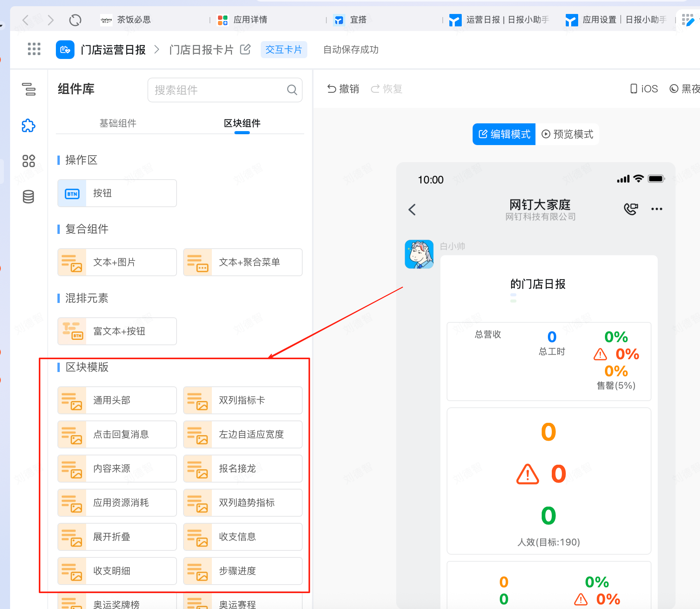This screenshot has height=609, width=700.
Task: Add the 报名接龙 block template
Action: coord(243,469)
